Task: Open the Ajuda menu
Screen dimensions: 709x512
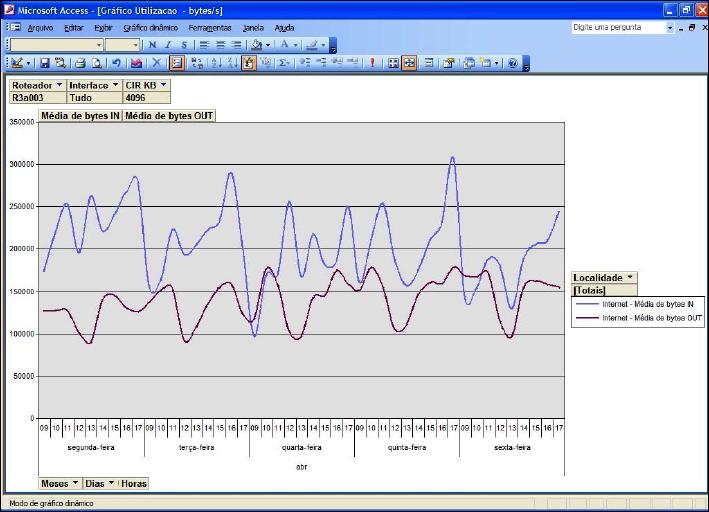Action: pyautogui.click(x=284, y=28)
